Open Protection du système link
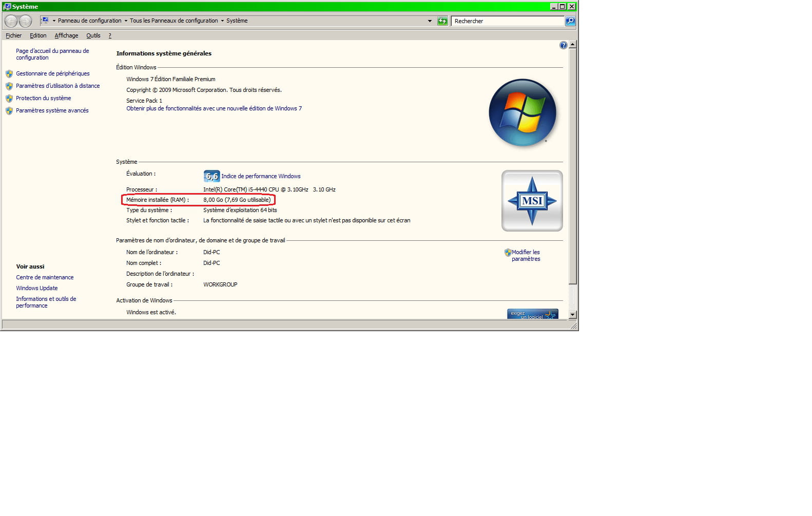Viewport: 812px width, 516px height. click(44, 98)
